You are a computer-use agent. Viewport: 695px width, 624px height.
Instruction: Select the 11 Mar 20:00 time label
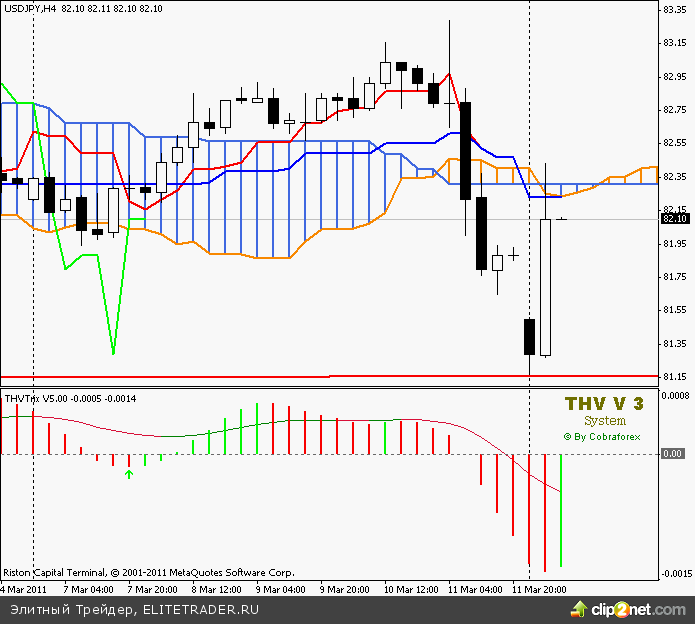[540, 589]
